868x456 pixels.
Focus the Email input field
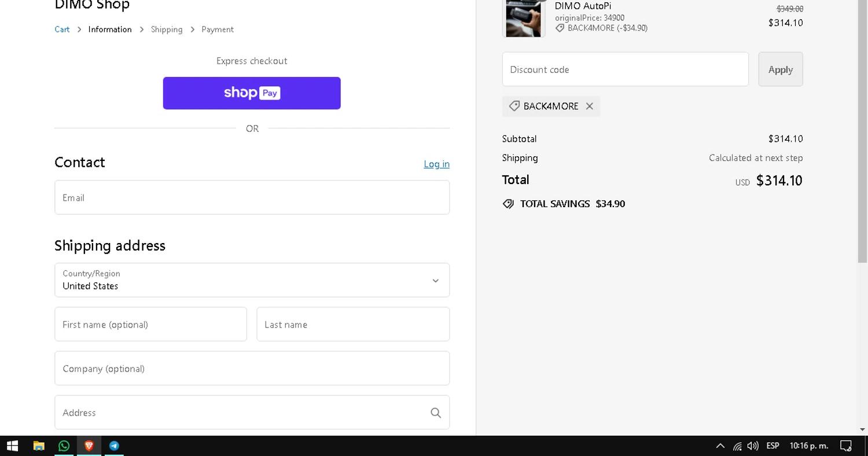click(x=252, y=197)
